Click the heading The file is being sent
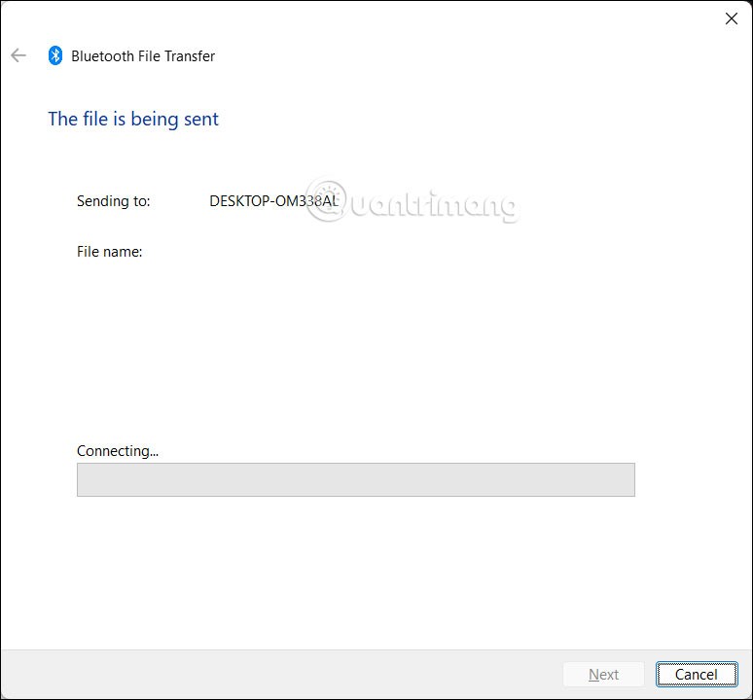The width and height of the screenshot is (753, 700). 133,119
